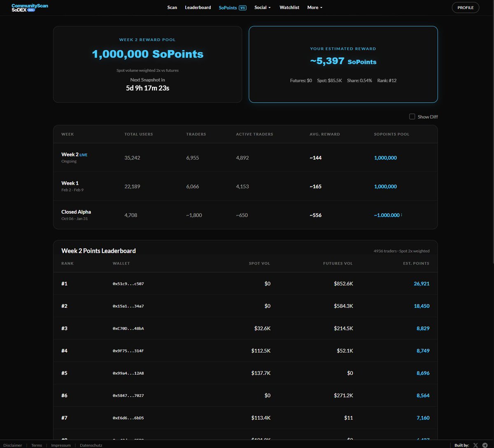Go to the Scan page
Image resolution: width=494 pixels, height=448 pixels.
click(x=172, y=7)
